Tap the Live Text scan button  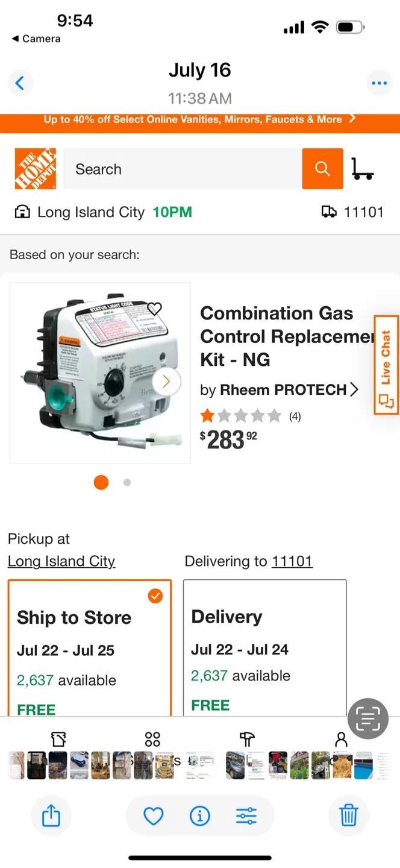[x=367, y=719]
